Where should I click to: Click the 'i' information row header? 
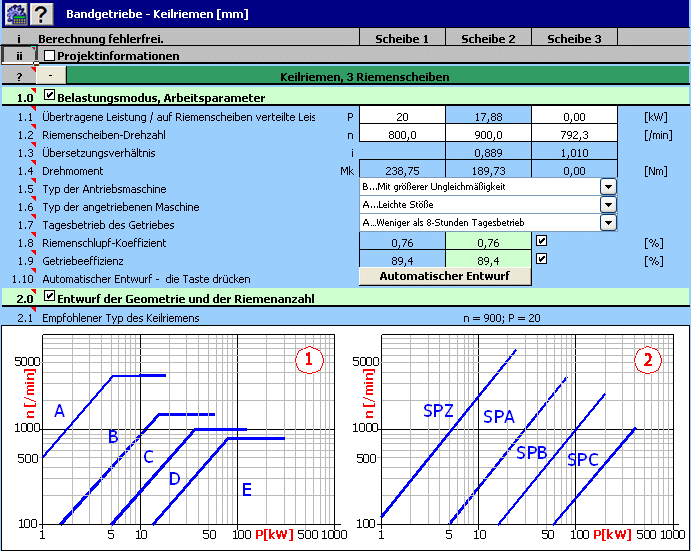tap(19, 38)
